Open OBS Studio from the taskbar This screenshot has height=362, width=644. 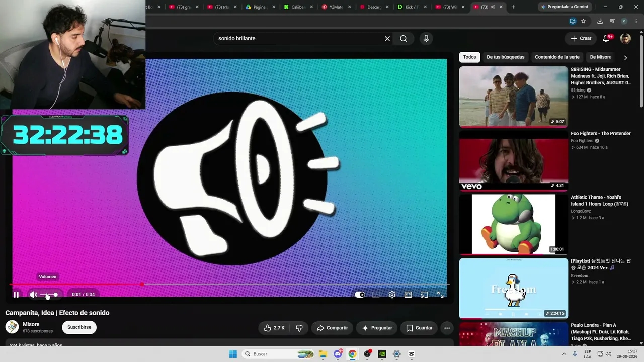(x=367, y=354)
